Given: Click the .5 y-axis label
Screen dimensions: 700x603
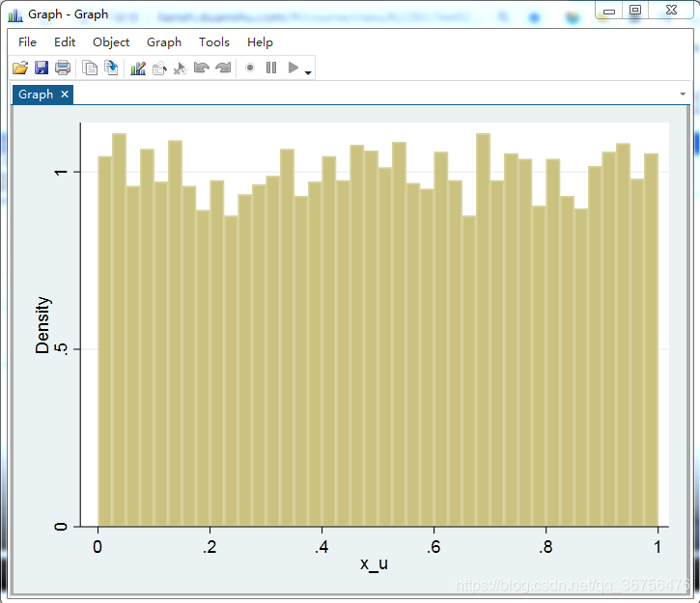Looking at the screenshot, I should (x=61, y=349).
